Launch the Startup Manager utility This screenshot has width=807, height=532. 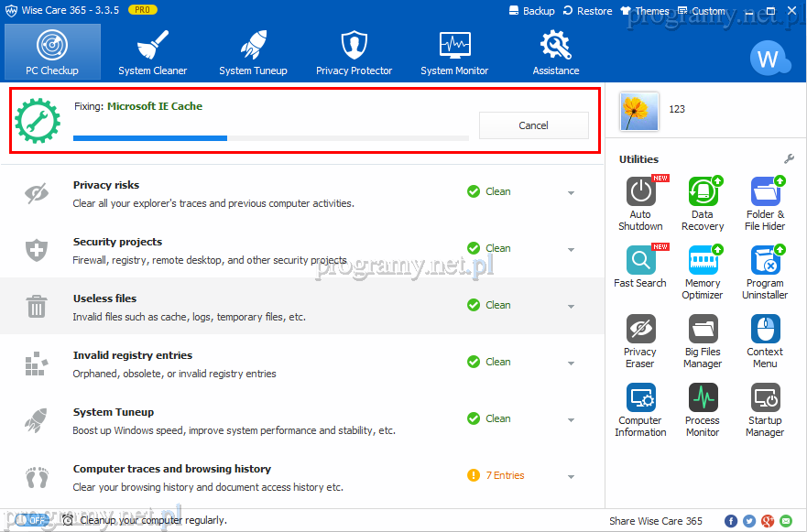tap(765, 398)
